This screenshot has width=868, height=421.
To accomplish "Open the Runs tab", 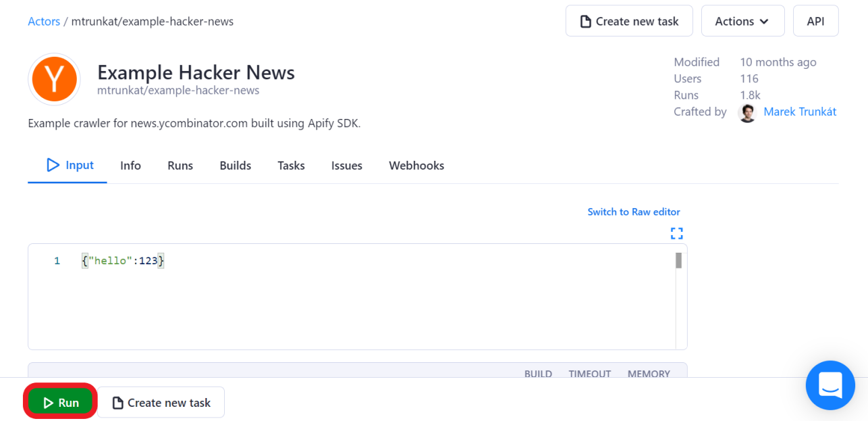I will (180, 166).
